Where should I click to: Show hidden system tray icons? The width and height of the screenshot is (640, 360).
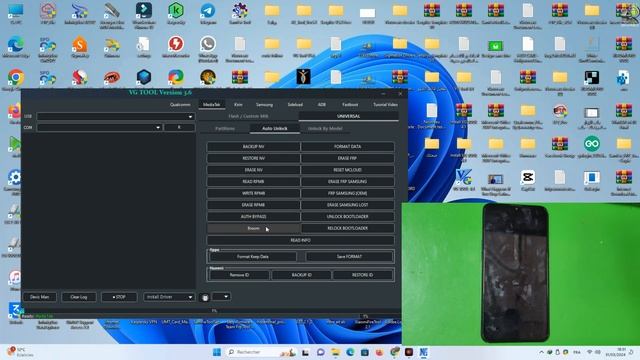point(541,352)
